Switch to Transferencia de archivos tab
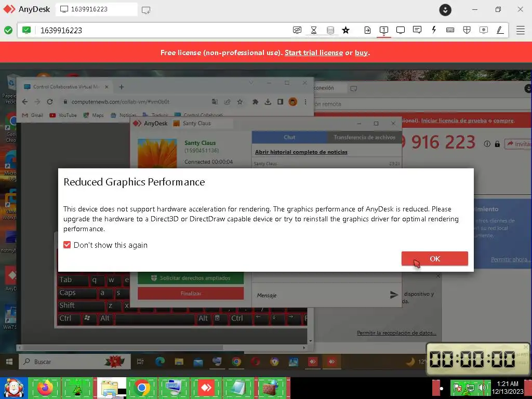The height and width of the screenshot is (399, 532). [x=364, y=137]
